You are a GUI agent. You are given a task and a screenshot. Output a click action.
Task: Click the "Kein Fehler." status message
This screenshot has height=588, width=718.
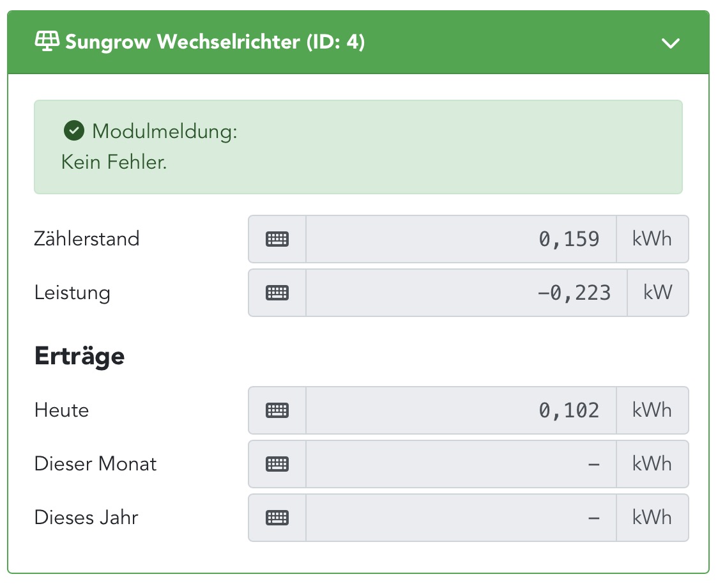tap(114, 162)
